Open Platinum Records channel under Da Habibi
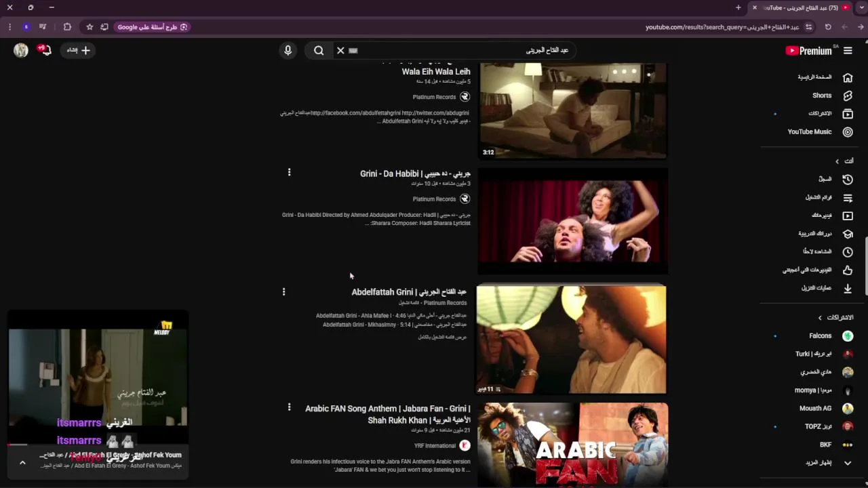868x488 pixels. click(434, 199)
